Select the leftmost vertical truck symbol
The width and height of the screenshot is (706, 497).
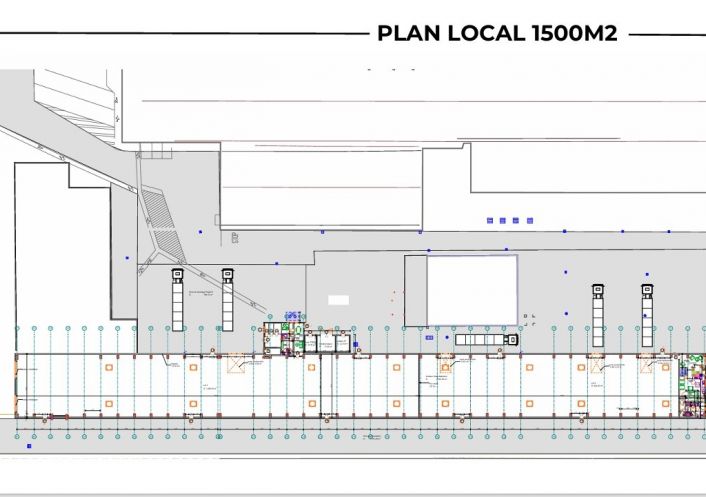(178, 298)
